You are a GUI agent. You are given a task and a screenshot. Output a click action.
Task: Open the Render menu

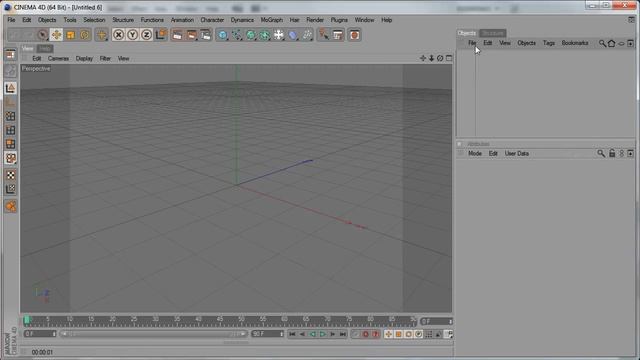[315, 20]
